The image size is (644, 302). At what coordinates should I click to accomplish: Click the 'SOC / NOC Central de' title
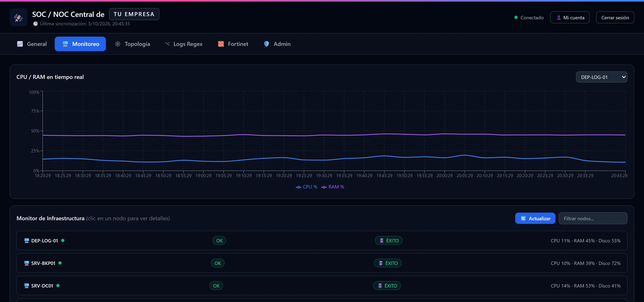[68, 14]
